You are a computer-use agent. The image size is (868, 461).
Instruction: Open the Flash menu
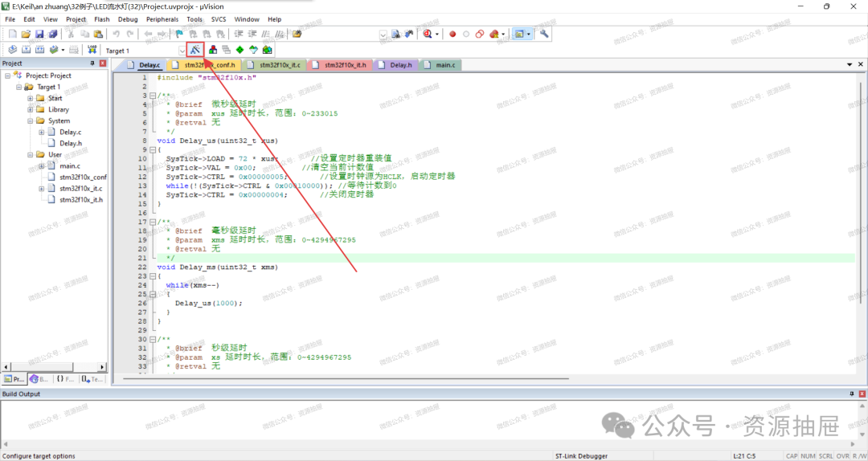pos(102,19)
